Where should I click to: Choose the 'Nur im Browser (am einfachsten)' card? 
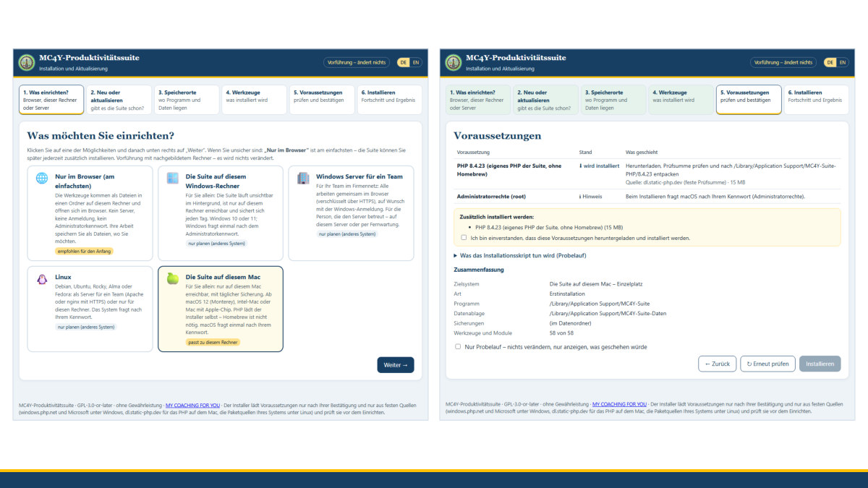(90, 213)
